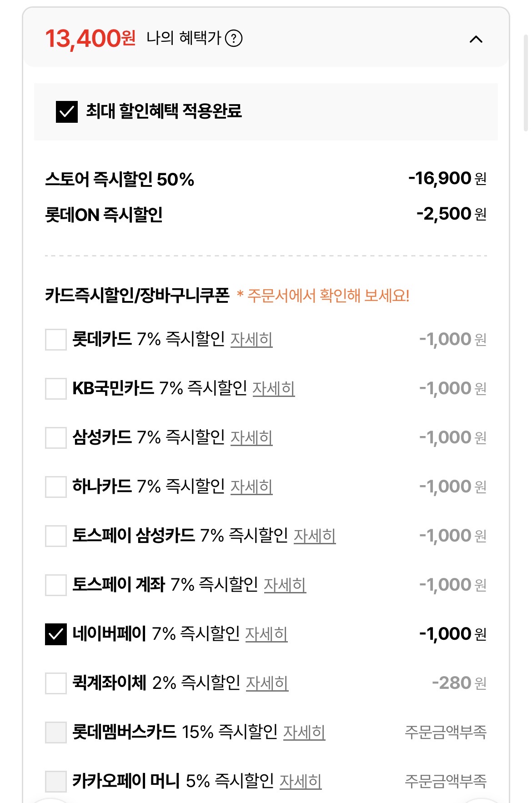Viewport: 532px width, 803px height.
Task: Open 자세히 link for 롯데카드
Action: [251, 339]
